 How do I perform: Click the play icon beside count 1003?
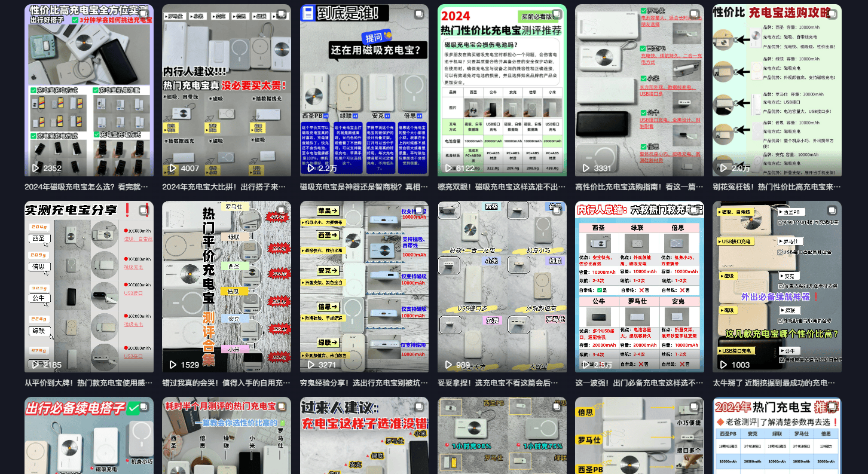[x=723, y=365]
